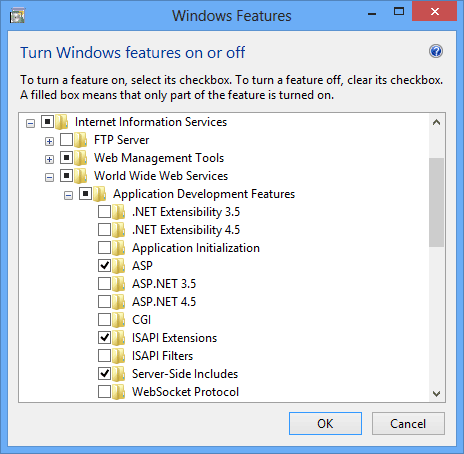Collapse the World Wide Web Services node
Viewport: 464px width, 454px height.
pos(49,177)
